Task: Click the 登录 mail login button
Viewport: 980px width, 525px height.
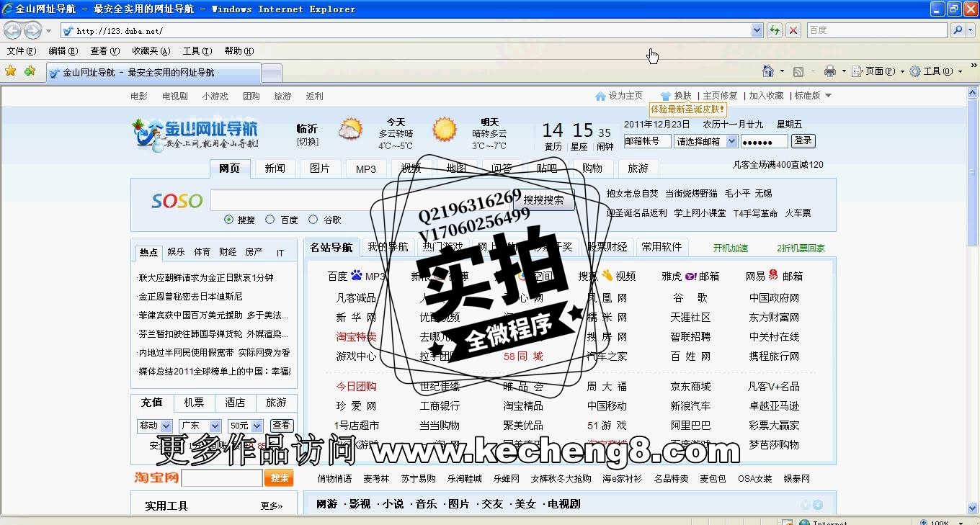Action: tap(803, 140)
